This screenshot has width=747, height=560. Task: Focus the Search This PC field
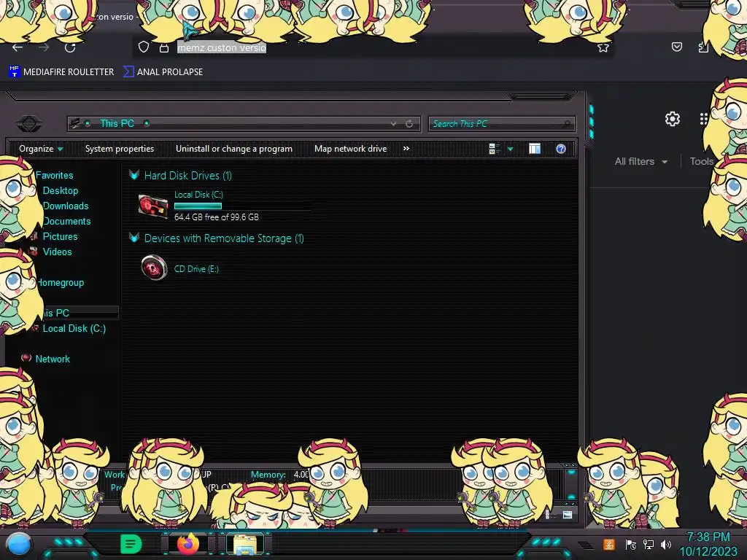(x=502, y=124)
